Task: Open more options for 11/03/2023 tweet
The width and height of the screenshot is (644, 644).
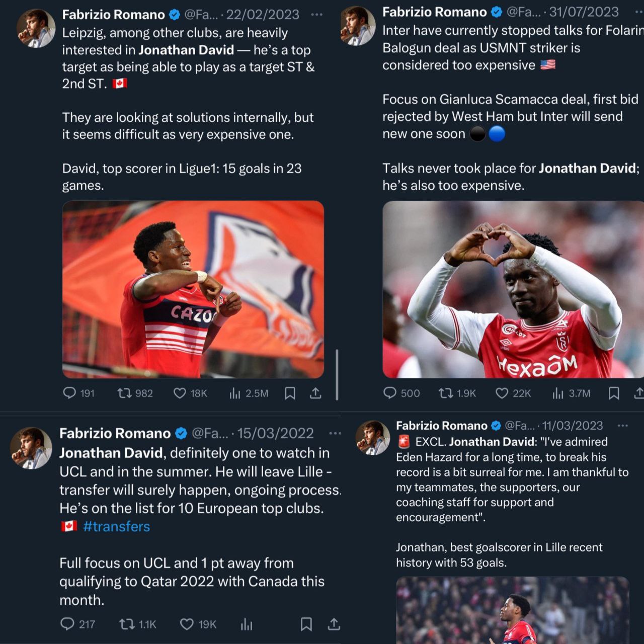Action: pyautogui.click(x=622, y=426)
